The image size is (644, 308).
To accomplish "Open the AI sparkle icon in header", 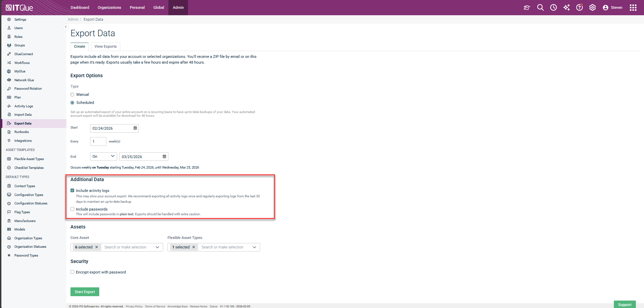I will tap(566, 7).
